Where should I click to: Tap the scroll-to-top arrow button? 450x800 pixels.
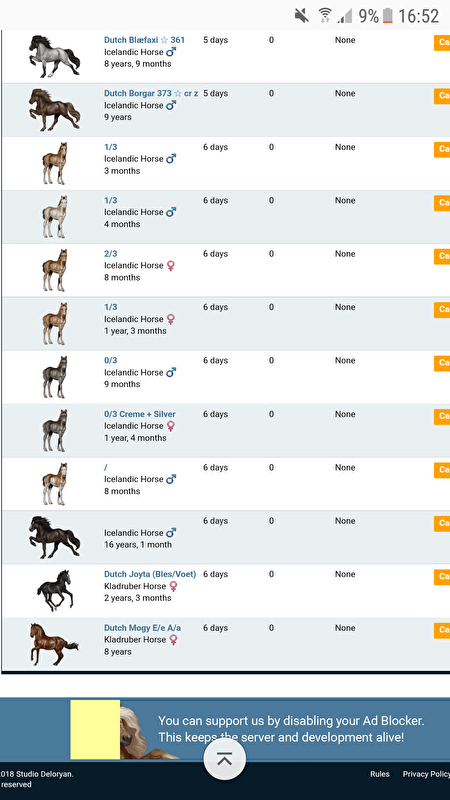[x=224, y=759]
